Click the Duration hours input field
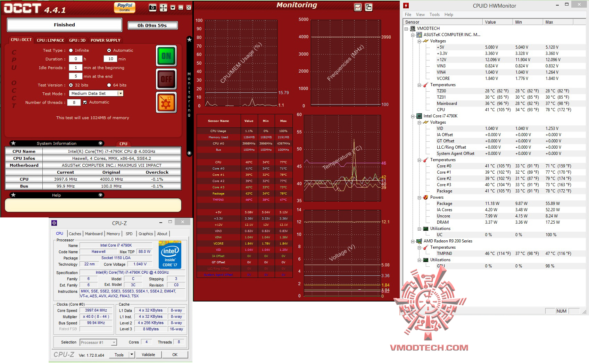Image resolution: width=589 pixels, height=364 pixels. pos(76,59)
